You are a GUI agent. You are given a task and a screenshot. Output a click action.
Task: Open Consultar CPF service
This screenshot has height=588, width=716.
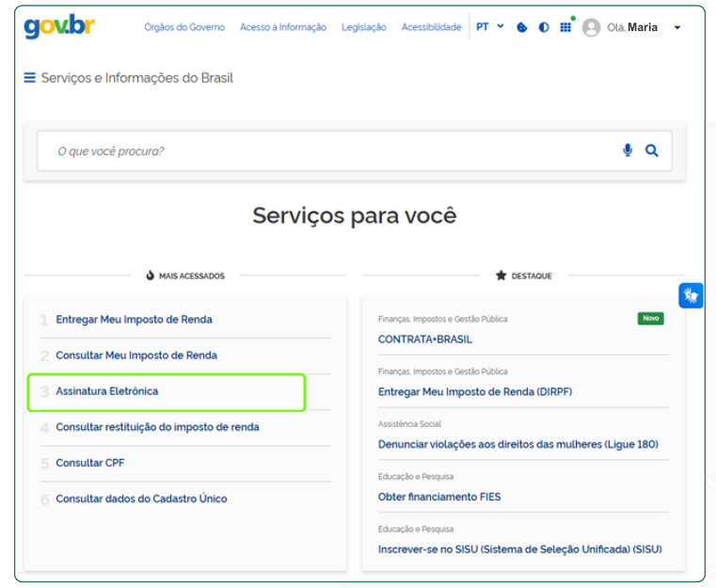(x=90, y=463)
